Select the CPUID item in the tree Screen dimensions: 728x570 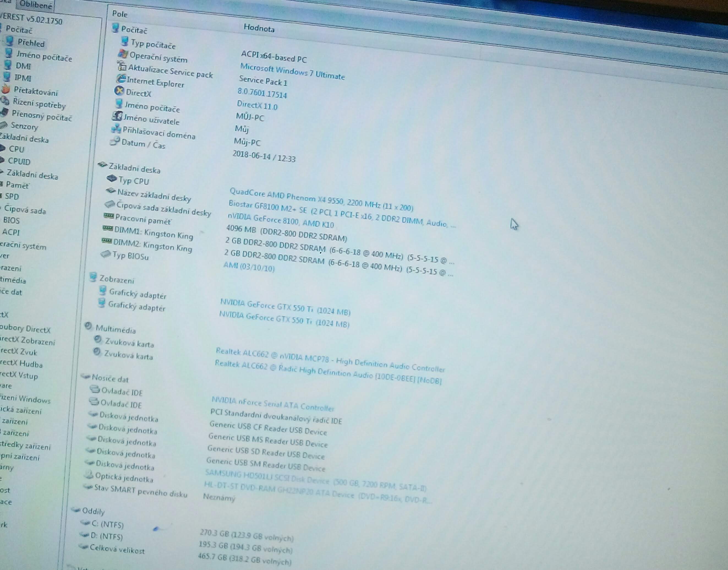(x=19, y=161)
